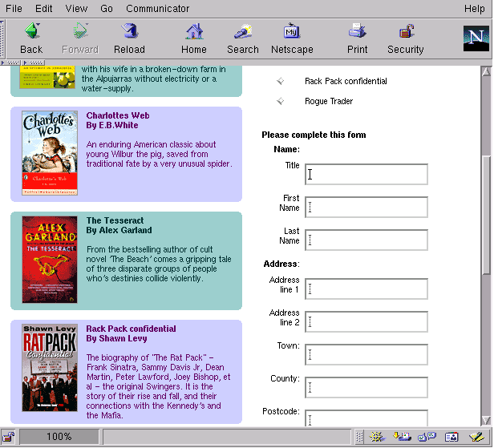Open the Search toolbar icon

point(243,31)
